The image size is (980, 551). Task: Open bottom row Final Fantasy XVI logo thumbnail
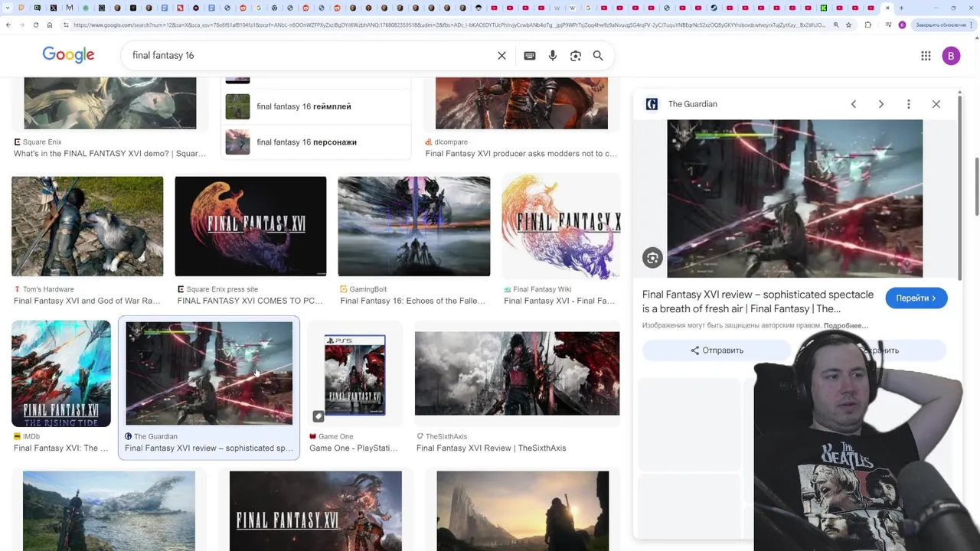click(x=315, y=510)
